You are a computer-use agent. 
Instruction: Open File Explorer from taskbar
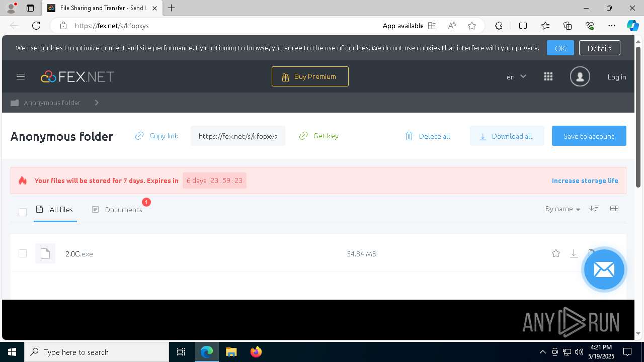(231, 352)
